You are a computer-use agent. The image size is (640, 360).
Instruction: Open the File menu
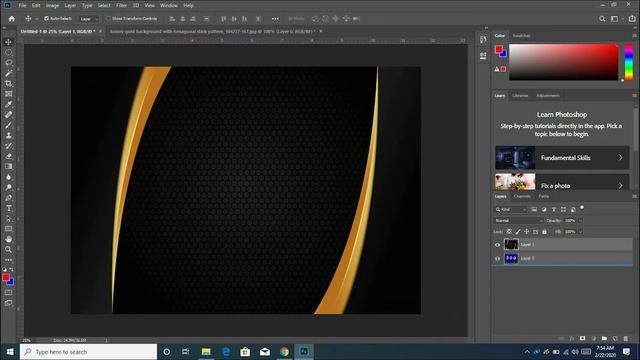[22, 5]
